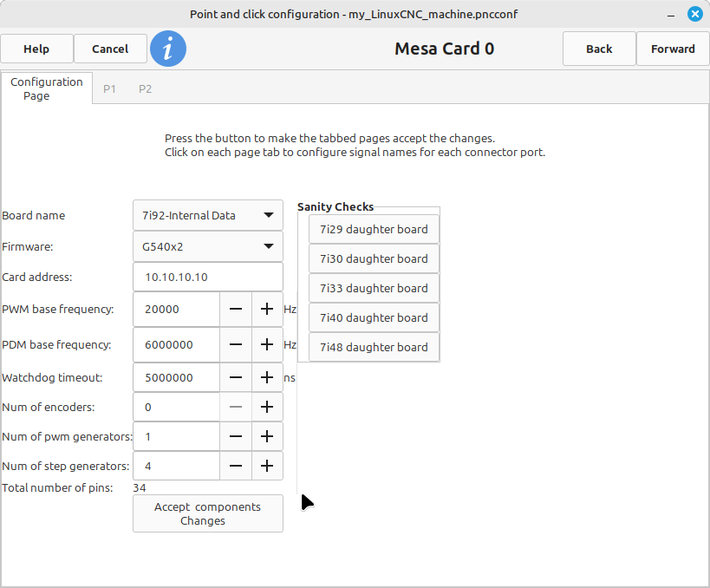Reduce number of step generators

click(236, 466)
